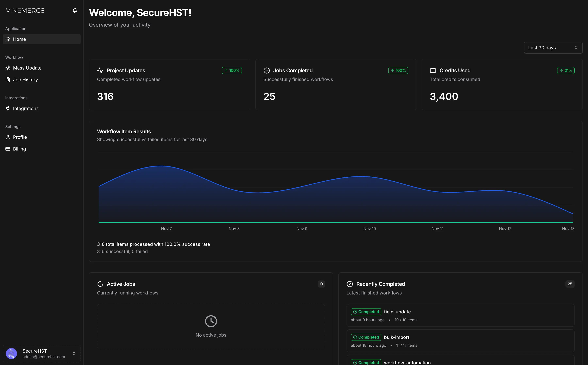Click the Mass Update calendar icon
This screenshot has height=365, width=588.
(8, 68)
